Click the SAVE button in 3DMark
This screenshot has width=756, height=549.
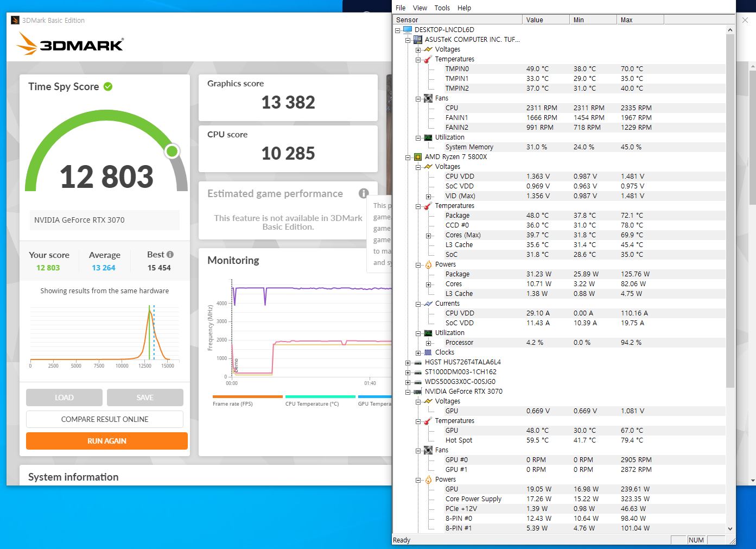pos(145,397)
